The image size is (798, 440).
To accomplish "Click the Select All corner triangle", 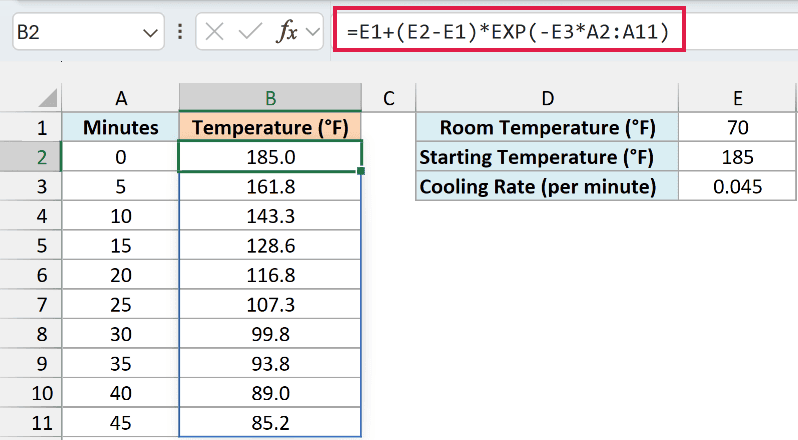I will pyautogui.click(x=48, y=98).
